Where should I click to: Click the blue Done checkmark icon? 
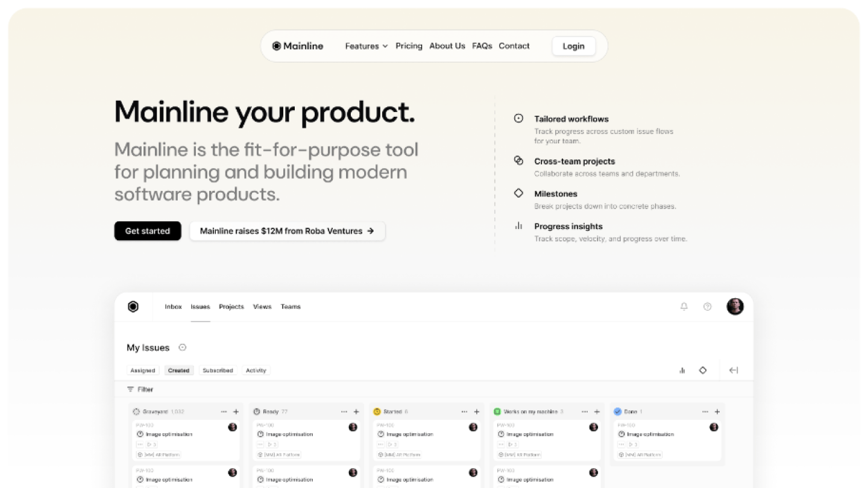(x=617, y=411)
